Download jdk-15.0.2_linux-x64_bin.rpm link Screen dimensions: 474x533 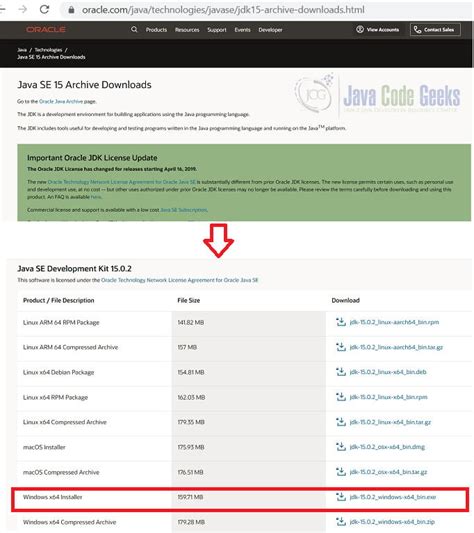pos(388,397)
